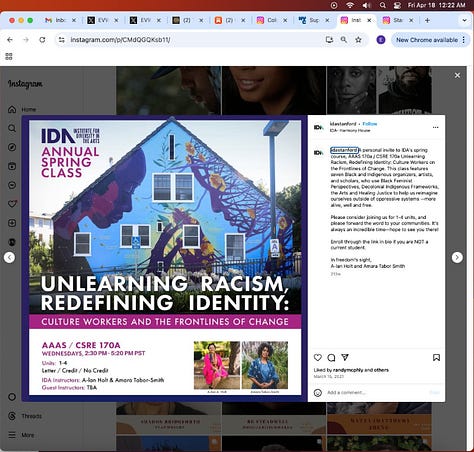Image resolution: width=474 pixels, height=452 pixels.
Task: Open randymcphly liker profile
Action: point(347,370)
